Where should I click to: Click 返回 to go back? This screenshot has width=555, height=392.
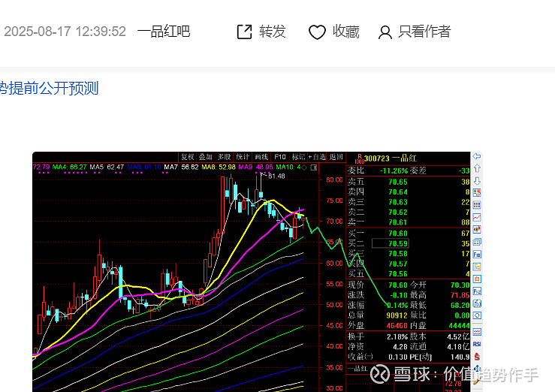coord(336,157)
